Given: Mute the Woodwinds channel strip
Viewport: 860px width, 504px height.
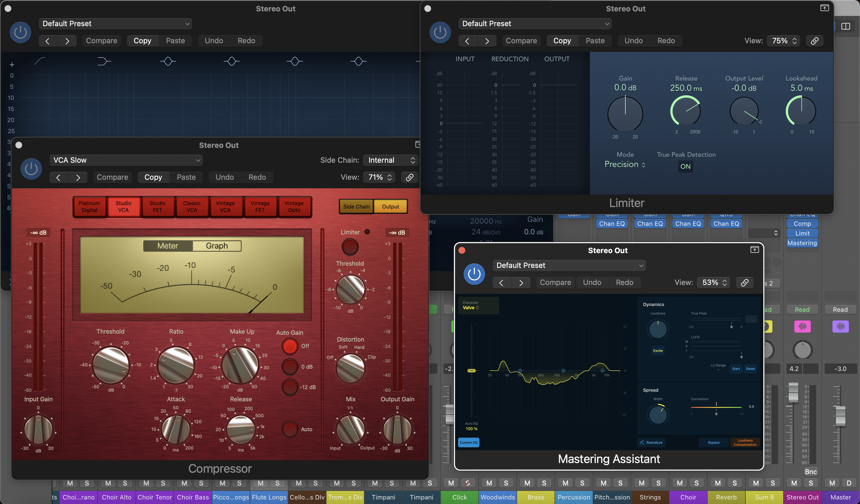Looking at the screenshot, I should [x=489, y=483].
